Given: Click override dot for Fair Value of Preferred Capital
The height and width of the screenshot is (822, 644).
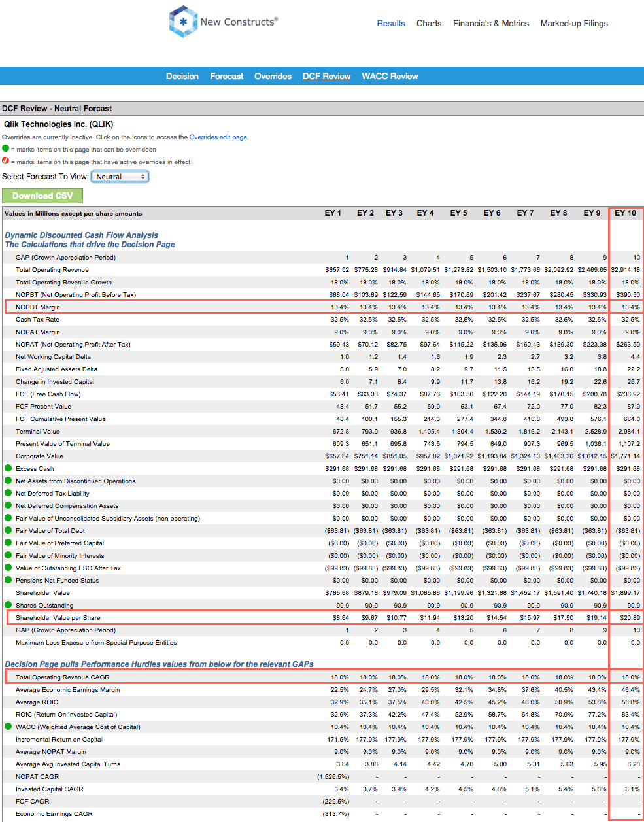Looking at the screenshot, I should (8, 543).
